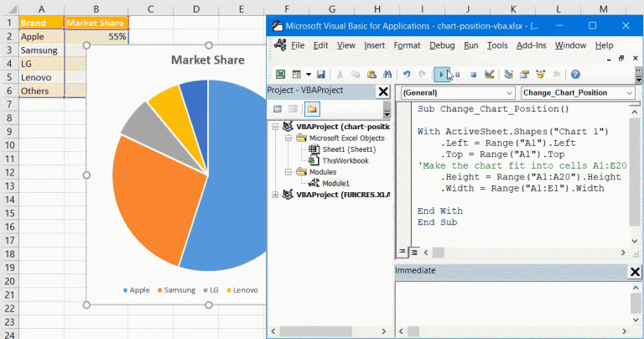Open the Tools menu
This screenshot has width=644, height=339.
497,45
